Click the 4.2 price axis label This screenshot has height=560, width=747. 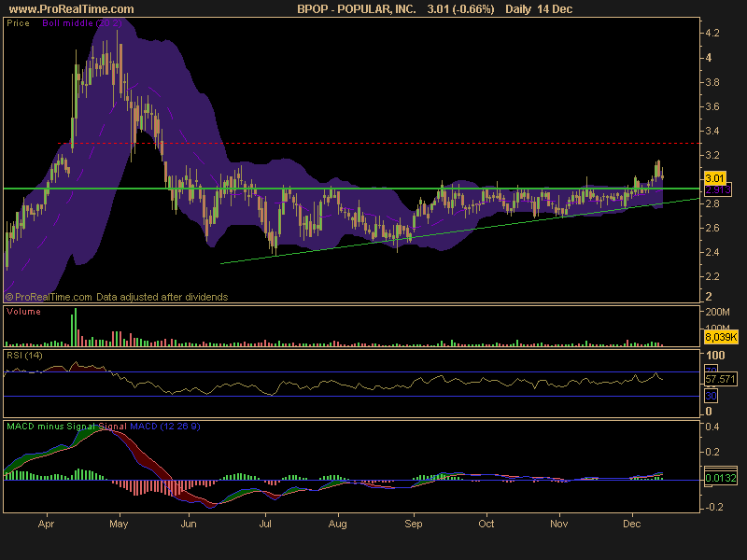click(712, 34)
